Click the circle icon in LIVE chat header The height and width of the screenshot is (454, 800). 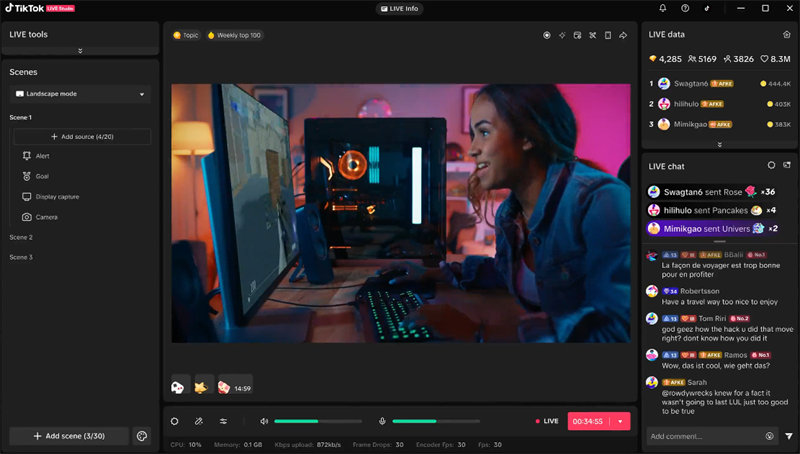(x=771, y=165)
